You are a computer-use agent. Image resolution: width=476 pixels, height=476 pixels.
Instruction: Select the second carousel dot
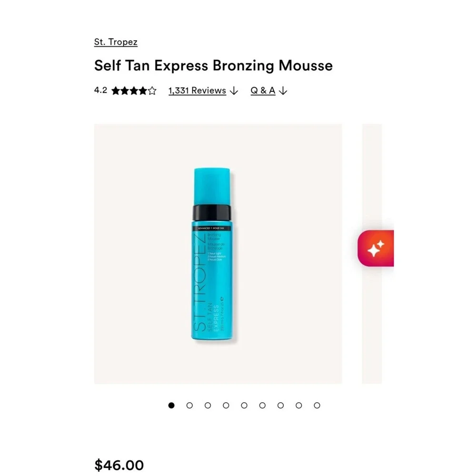click(x=189, y=405)
